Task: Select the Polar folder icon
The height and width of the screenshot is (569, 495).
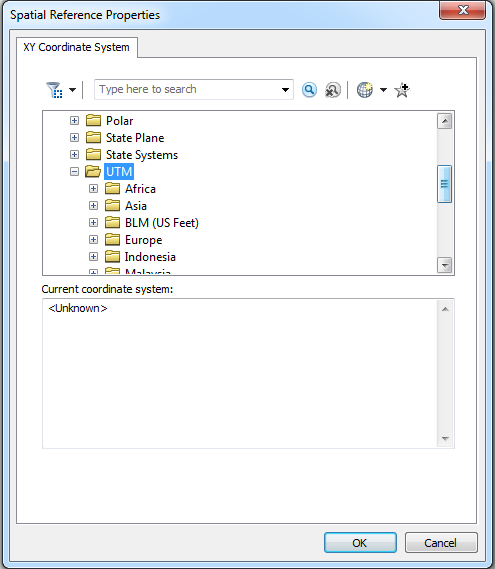Action: tap(93, 120)
